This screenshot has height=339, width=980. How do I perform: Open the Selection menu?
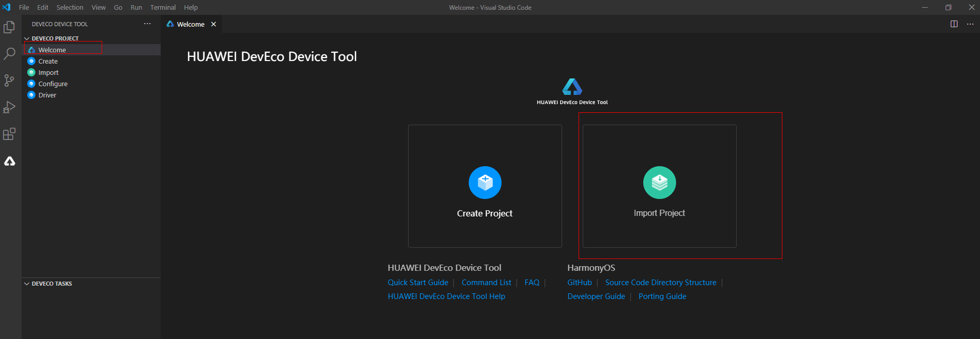point(70,7)
